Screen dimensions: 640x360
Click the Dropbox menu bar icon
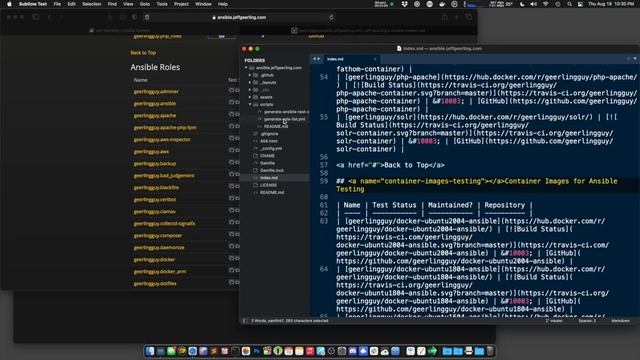(x=404, y=4)
